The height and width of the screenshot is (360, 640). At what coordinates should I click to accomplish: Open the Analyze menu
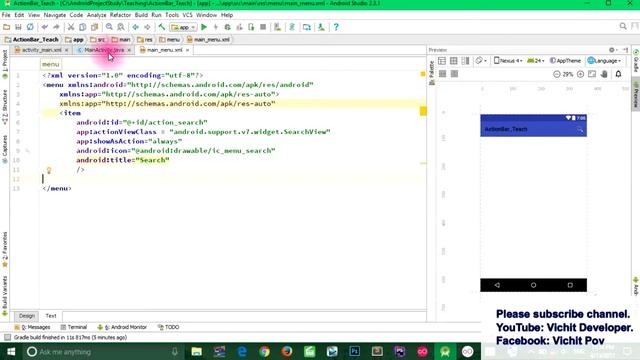point(97,15)
